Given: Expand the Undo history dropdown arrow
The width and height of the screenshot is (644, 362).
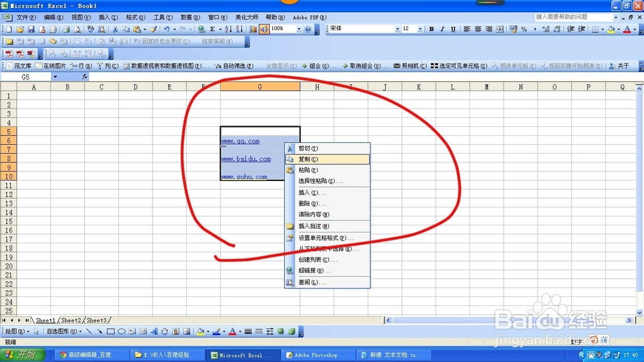Looking at the screenshot, I should [x=175, y=29].
